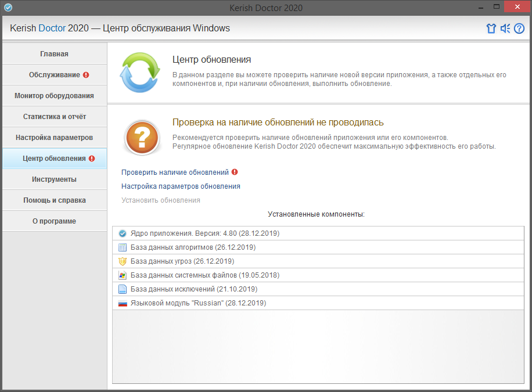Go to Статистика и отчёт
This screenshot has width=532, height=392.
pos(55,117)
